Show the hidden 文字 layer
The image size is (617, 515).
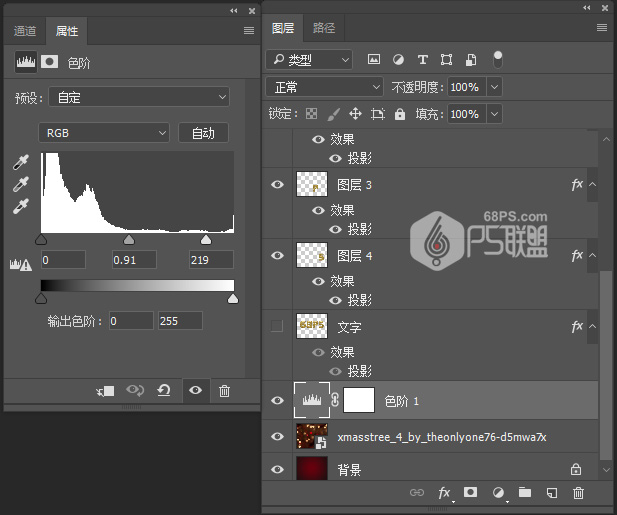(x=277, y=326)
